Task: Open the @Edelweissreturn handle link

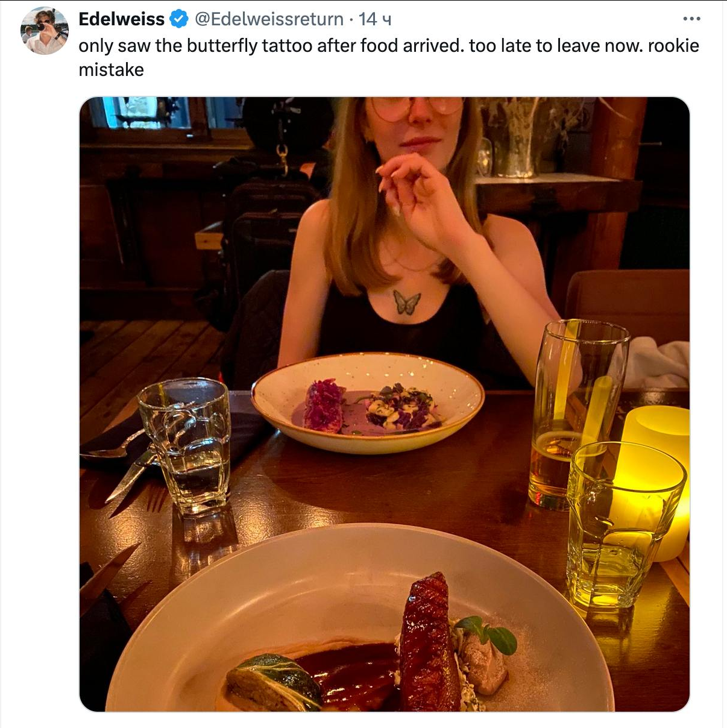Action: (x=269, y=19)
